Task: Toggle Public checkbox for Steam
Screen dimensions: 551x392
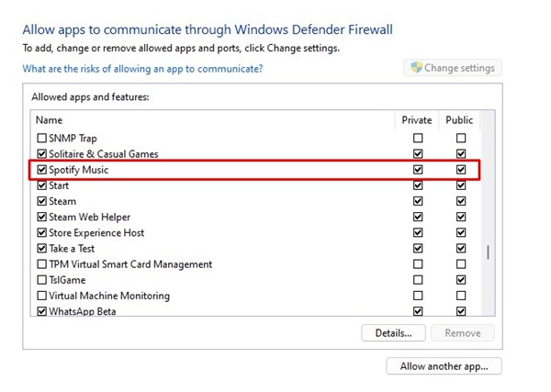Action: tap(461, 201)
